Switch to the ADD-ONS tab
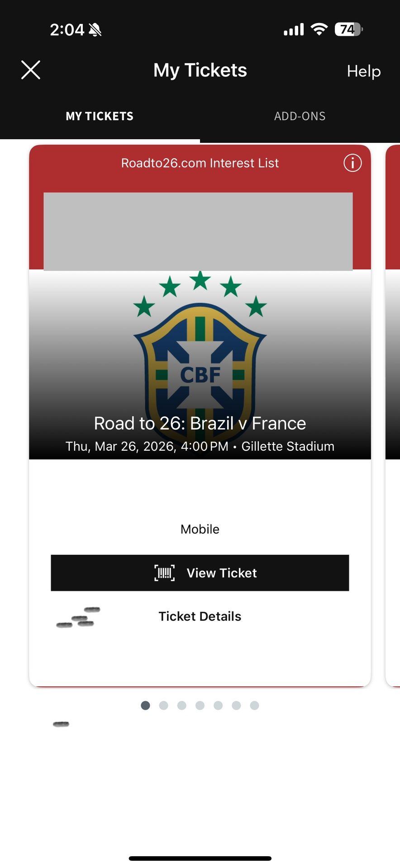Image resolution: width=400 pixels, height=868 pixels. 300,116
